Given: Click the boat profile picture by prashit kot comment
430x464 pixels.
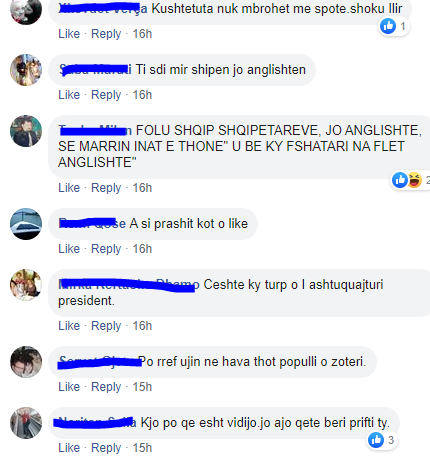Looking at the screenshot, I should (26, 224).
